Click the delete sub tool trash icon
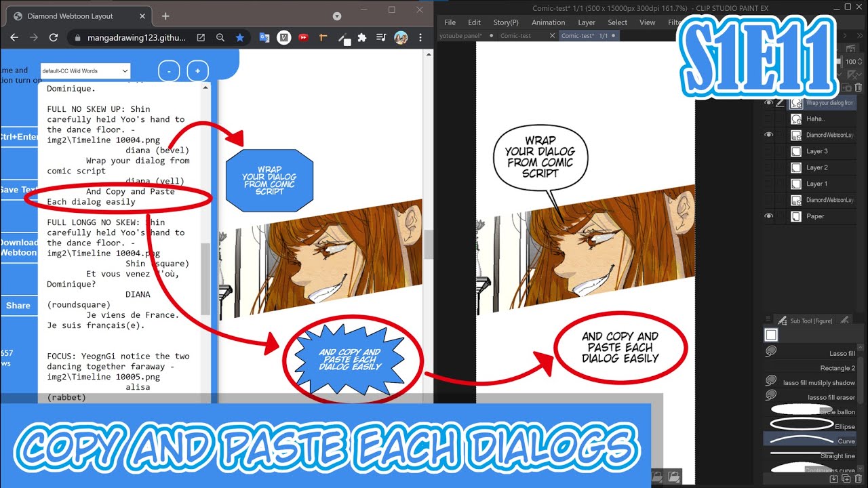 (x=859, y=479)
